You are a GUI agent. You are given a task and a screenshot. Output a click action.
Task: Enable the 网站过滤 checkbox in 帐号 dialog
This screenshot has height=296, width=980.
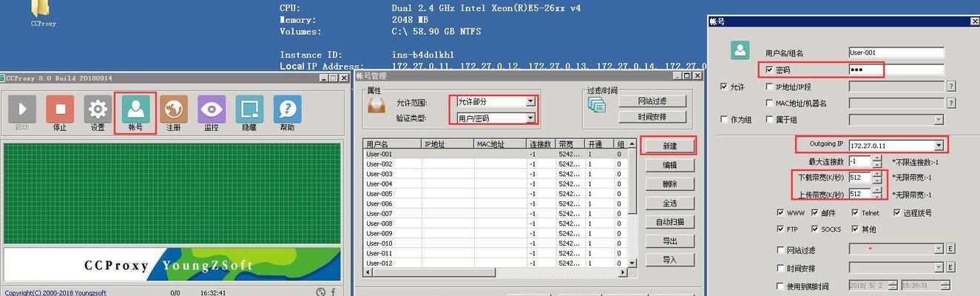[x=781, y=250]
